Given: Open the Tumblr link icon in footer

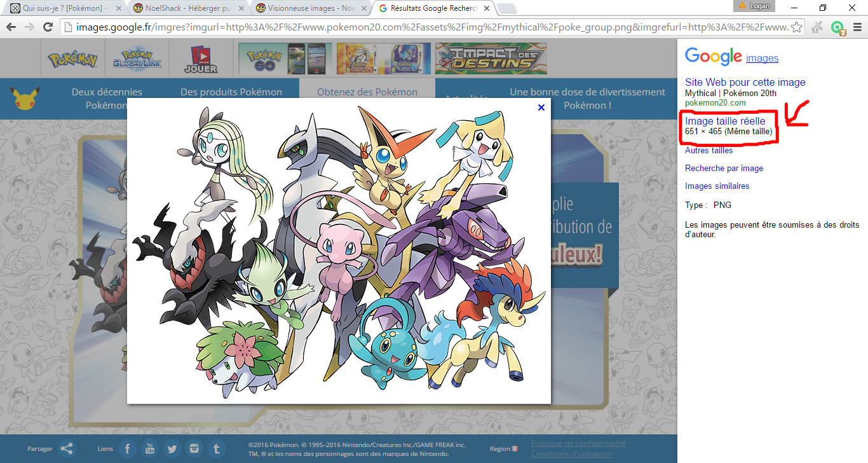Looking at the screenshot, I should tap(217, 448).
